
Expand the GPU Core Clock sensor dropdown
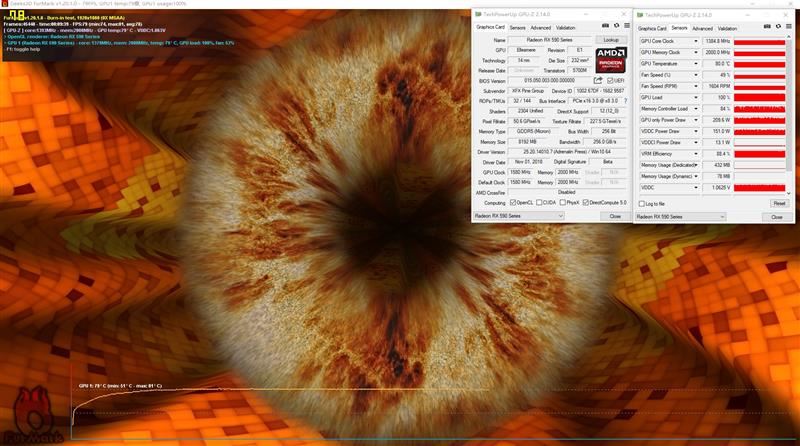click(695, 41)
